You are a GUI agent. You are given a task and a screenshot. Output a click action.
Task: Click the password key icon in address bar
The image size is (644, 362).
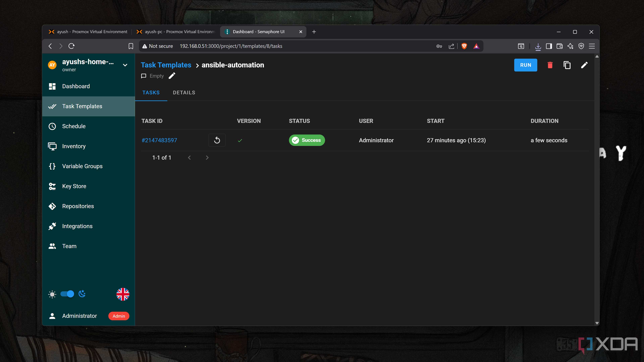439,46
